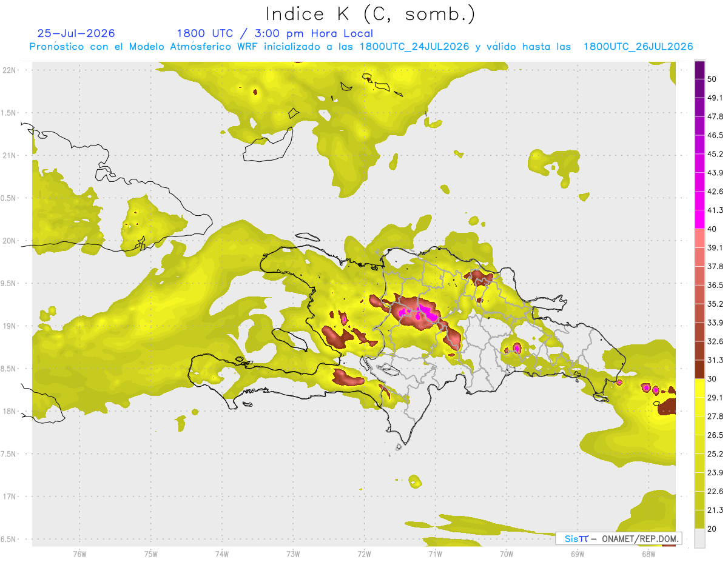The image size is (728, 562).
Task: Click legend value 35.2
Action: pyautogui.click(x=715, y=304)
